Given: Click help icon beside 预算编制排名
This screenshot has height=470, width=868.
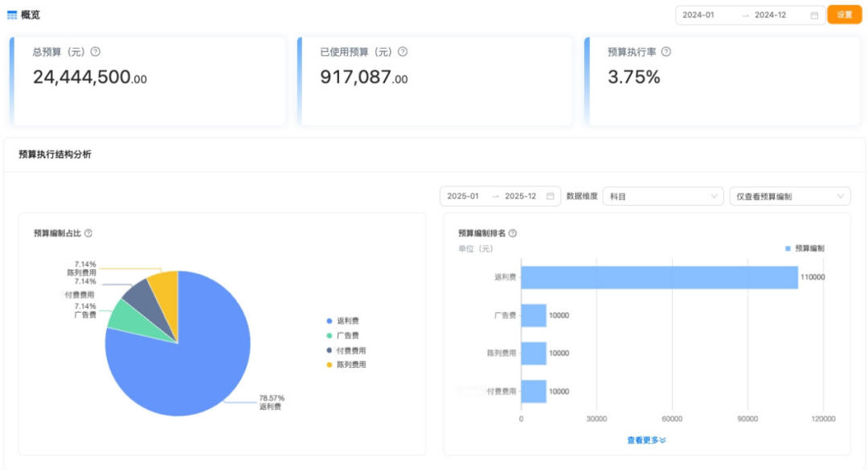Looking at the screenshot, I should point(513,233).
